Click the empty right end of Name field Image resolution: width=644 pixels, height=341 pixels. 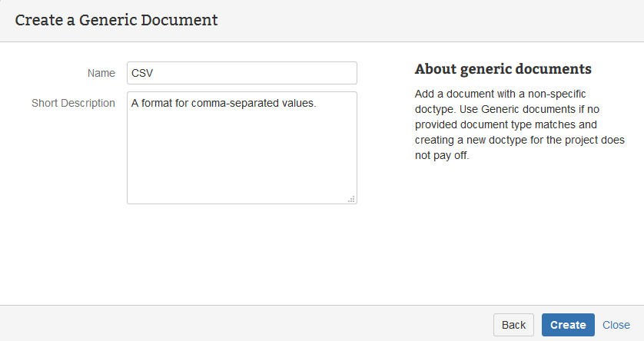323,73
